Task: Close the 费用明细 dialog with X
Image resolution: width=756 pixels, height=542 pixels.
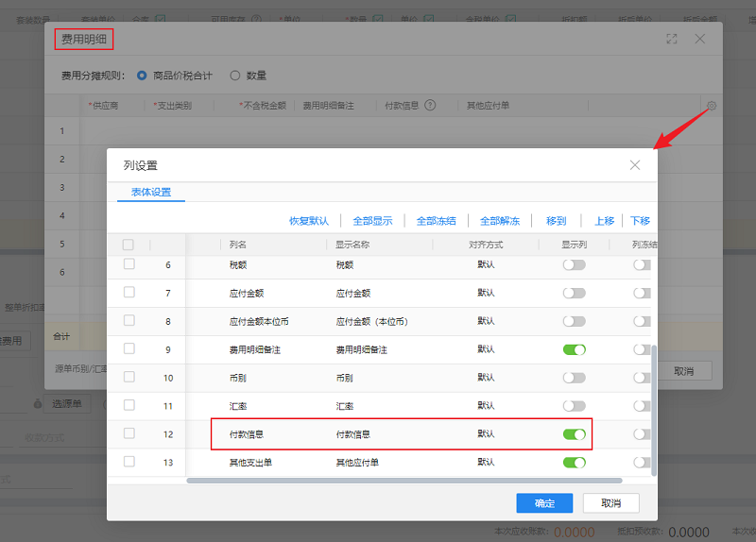Action: 700,39
